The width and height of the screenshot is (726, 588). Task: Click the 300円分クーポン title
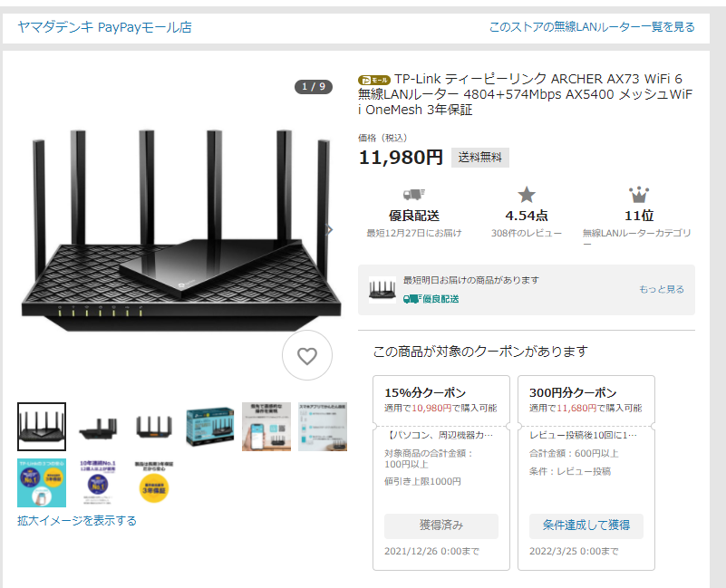[x=573, y=392]
